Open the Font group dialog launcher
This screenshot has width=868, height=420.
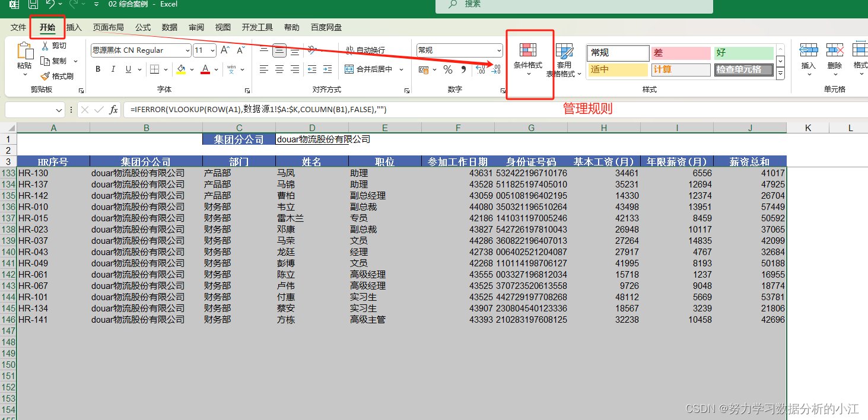[247, 91]
